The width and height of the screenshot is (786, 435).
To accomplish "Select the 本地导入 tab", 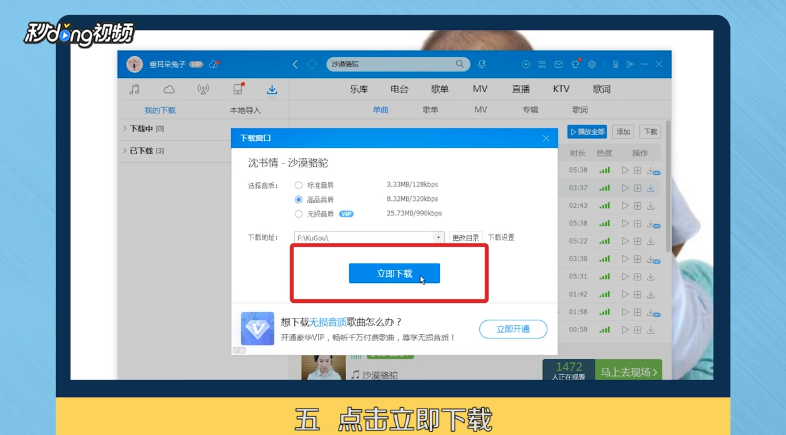I will click(x=245, y=110).
